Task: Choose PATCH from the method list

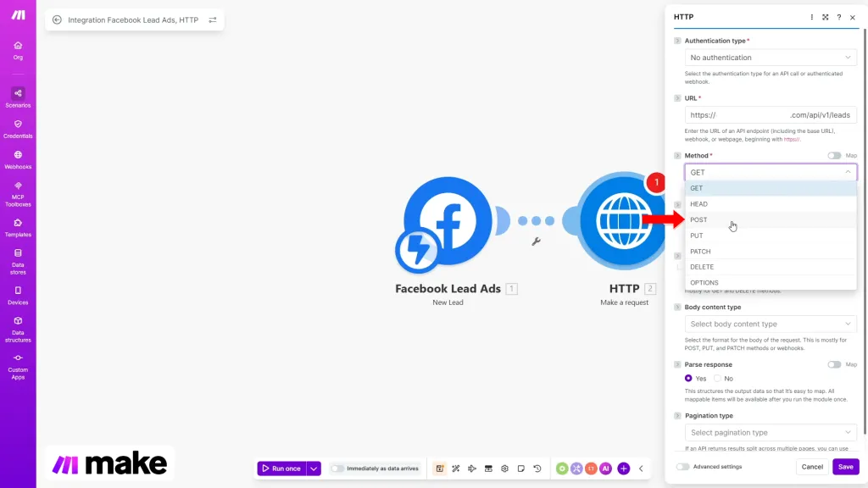Action: click(x=771, y=251)
